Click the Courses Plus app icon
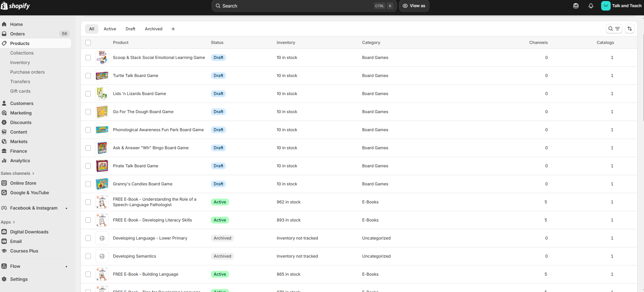Viewport: 644px width, 292px height. pyautogui.click(x=4, y=251)
